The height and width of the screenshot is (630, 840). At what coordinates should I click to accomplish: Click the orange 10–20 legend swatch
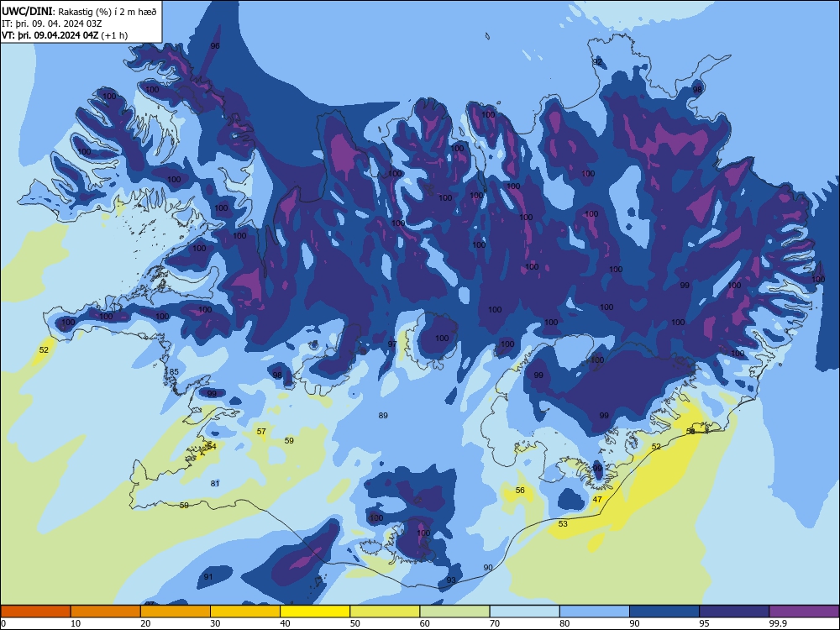click(106, 612)
